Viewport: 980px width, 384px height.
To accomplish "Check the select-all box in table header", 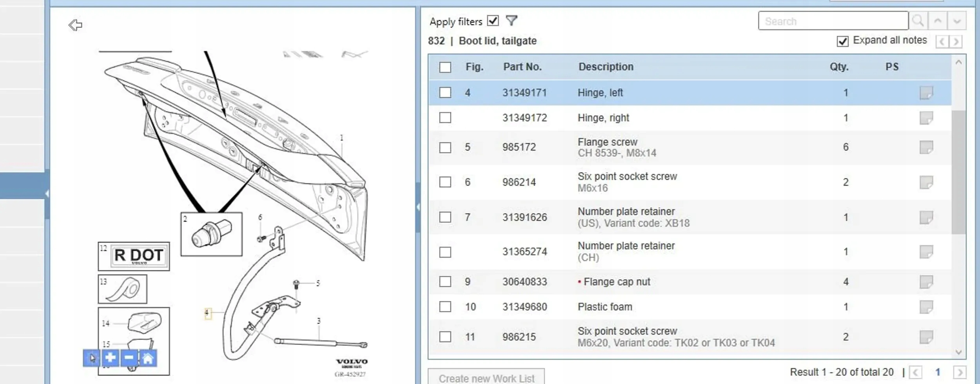I will pyautogui.click(x=445, y=67).
